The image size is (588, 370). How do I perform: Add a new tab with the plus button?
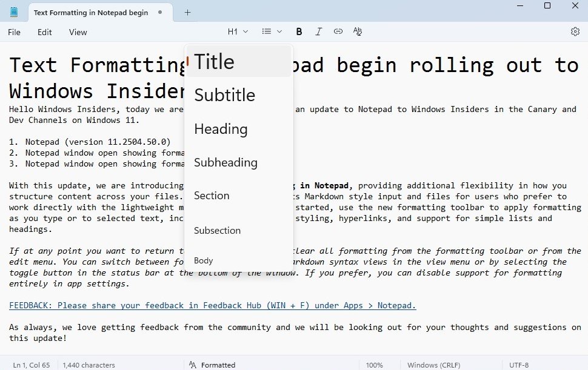187,13
